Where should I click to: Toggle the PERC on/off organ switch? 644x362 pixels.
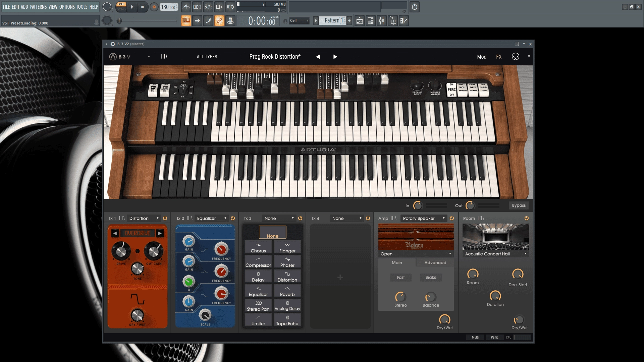(x=452, y=89)
